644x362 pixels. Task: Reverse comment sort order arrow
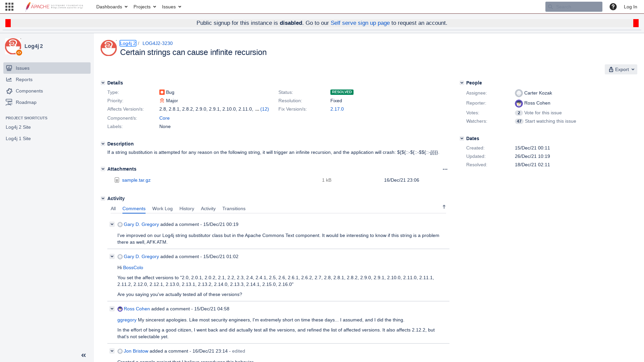444,207
